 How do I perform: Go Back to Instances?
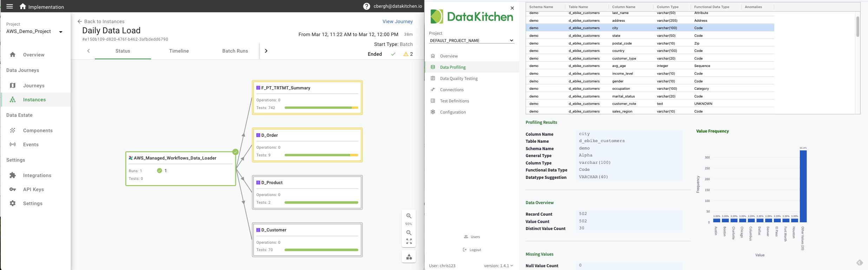click(101, 21)
